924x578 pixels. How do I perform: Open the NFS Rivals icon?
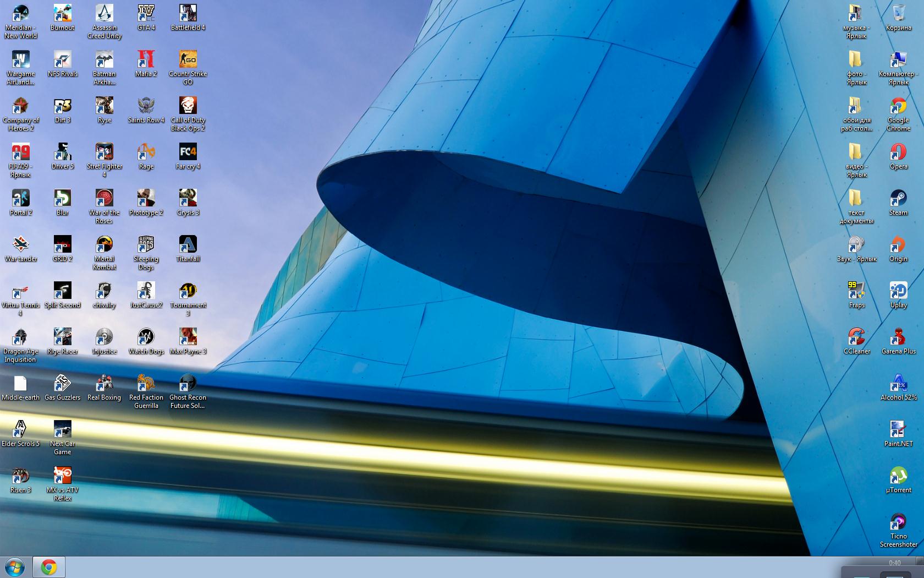pyautogui.click(x=62, y=64)
